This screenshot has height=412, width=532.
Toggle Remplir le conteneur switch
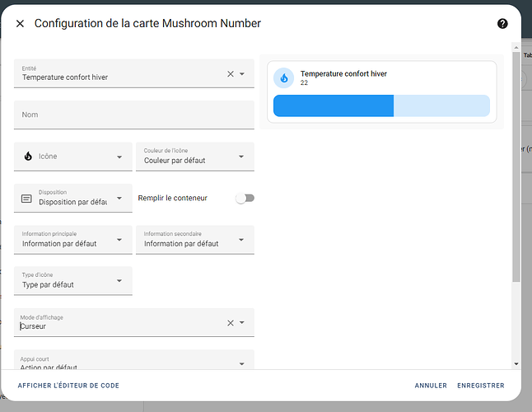pos(245,199)
